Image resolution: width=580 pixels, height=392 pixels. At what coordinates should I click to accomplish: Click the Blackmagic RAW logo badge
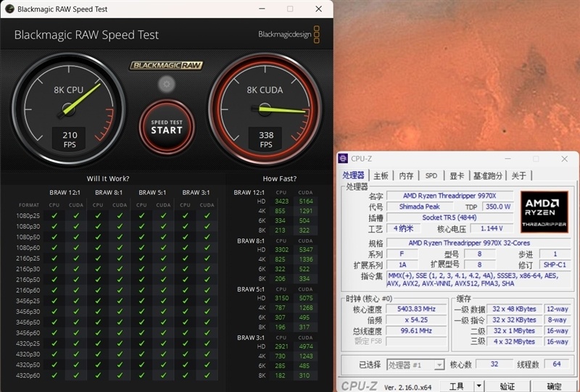[x=167, y=65]
